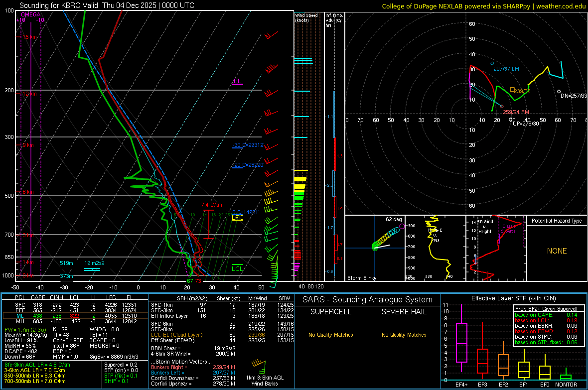The height and width of the screenshot is (390, 588).
Task: Click the 'SigSvr = 8869 m3/s3' value
Action: [x=114, y=357]
